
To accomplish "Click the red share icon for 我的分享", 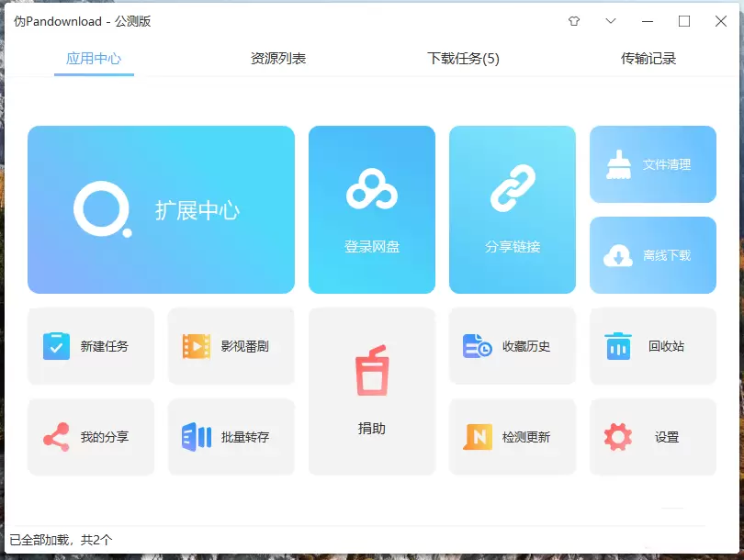I will coord(56,437).
